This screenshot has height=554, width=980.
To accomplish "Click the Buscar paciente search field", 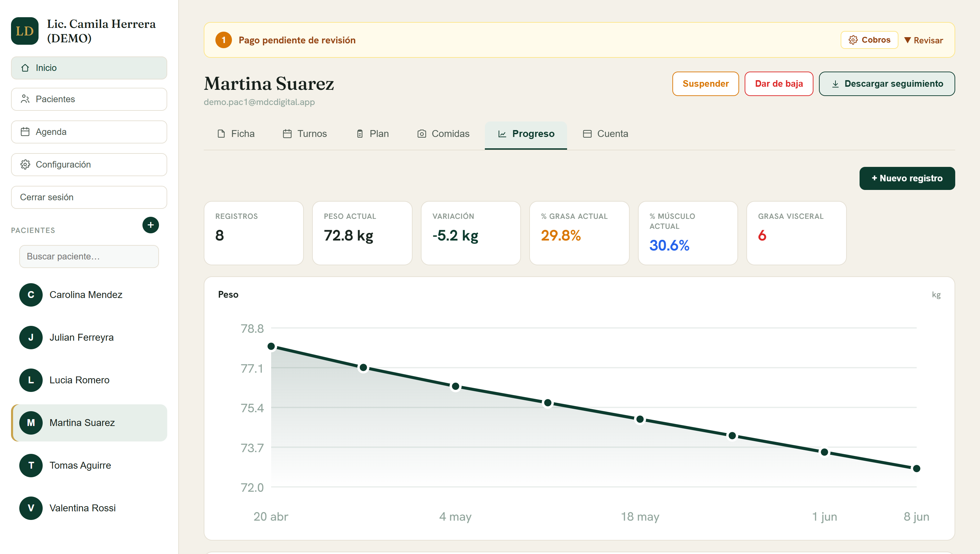I will (89, 256).
